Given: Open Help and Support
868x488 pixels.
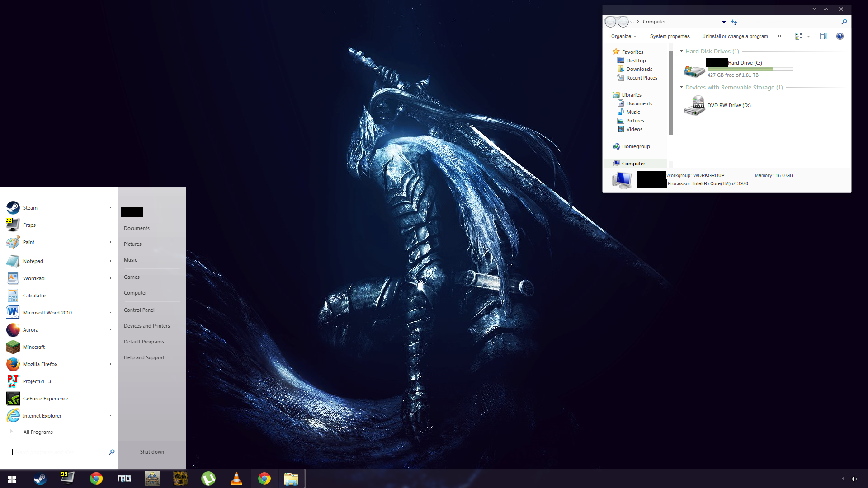Looking at the screenshot, I should (x=144, y=357).
